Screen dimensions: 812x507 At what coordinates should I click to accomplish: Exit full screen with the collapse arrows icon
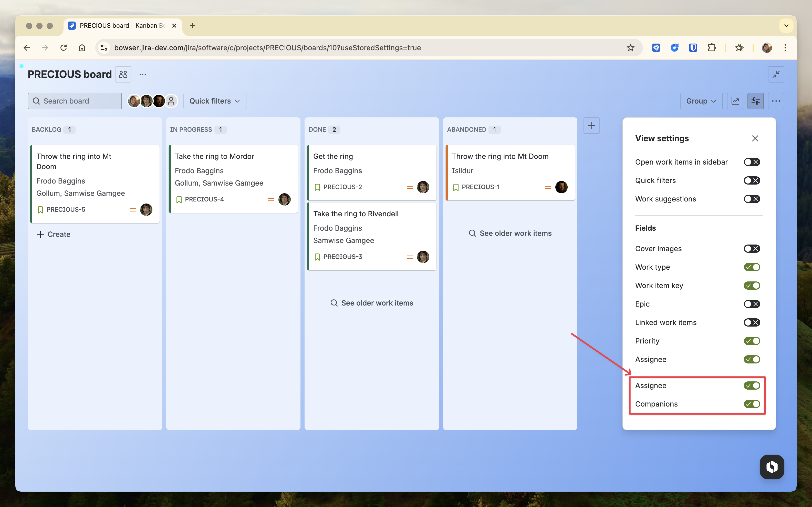(776, 74)
